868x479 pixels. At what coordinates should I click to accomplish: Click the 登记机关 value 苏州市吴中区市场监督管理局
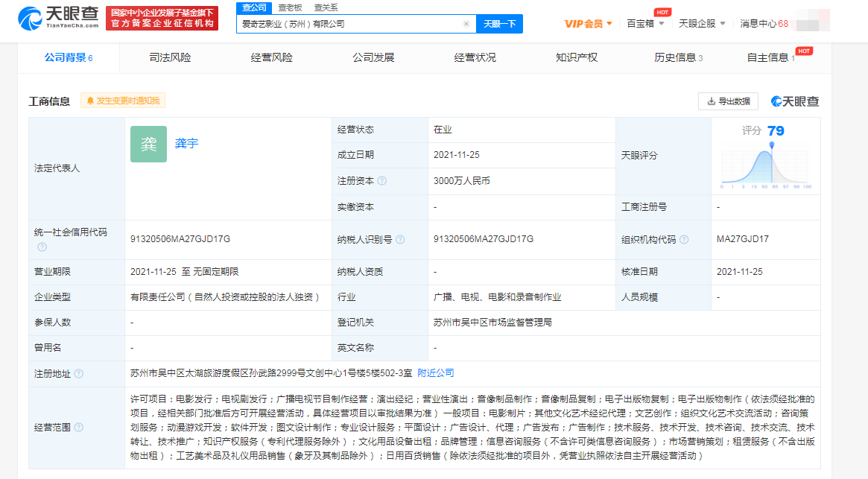coord(492,323)
